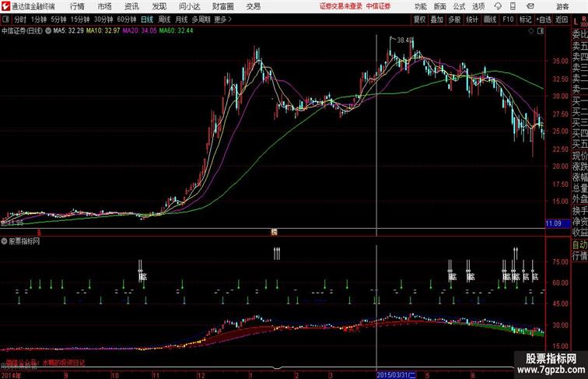
Task: Select the 日线 daily period
Action: coord(147,19)
